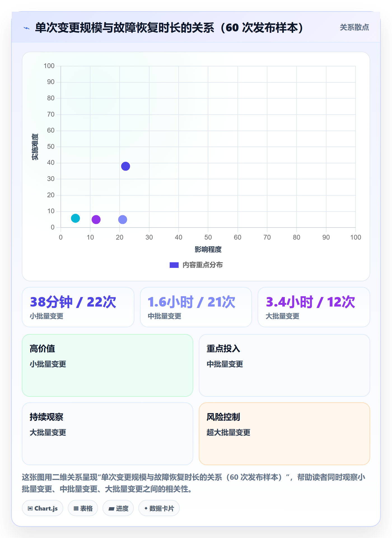Click the 内容重点分布 legend label

[x=202, y=265]
